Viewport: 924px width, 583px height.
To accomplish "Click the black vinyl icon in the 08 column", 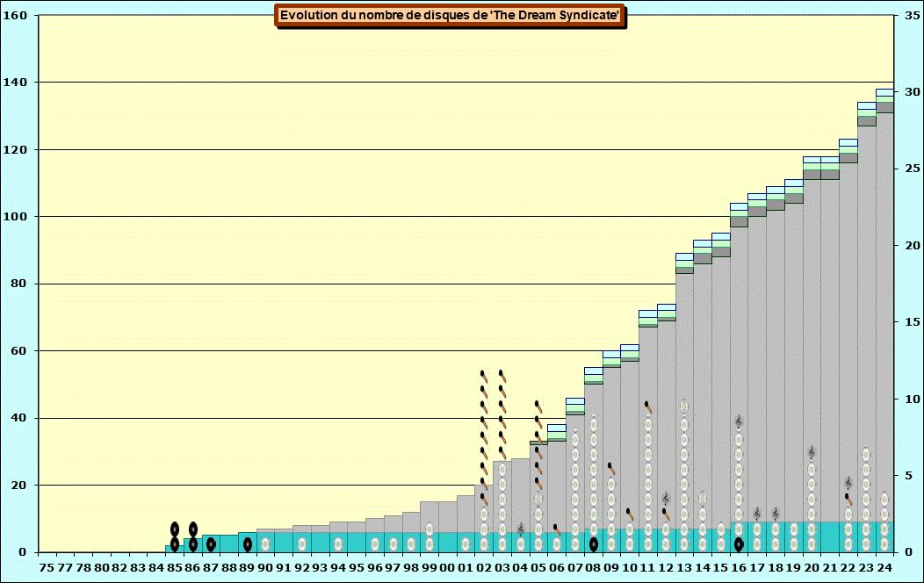I will pos(594,544).
